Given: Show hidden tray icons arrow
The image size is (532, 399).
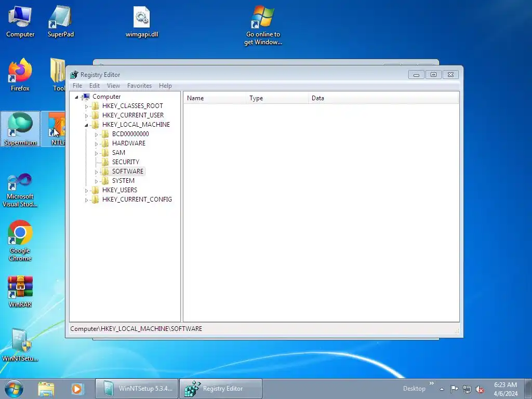Looking at the screenshot, I should (442, 389).
